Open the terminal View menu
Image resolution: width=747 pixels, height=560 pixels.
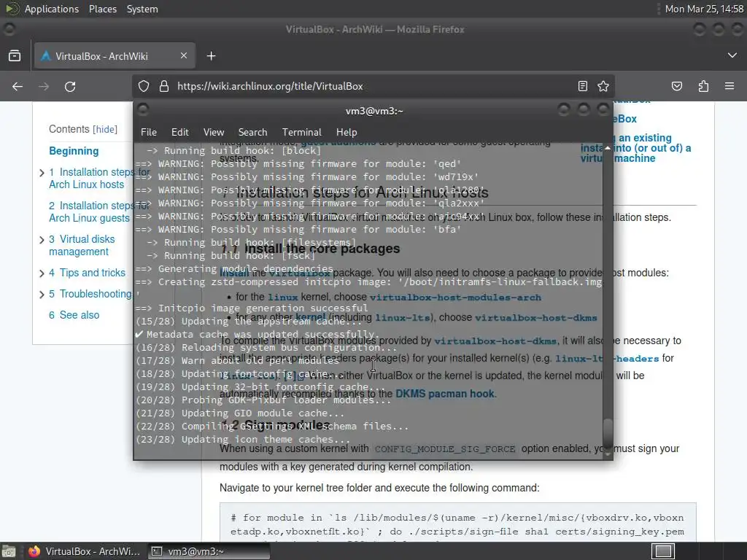214,132
